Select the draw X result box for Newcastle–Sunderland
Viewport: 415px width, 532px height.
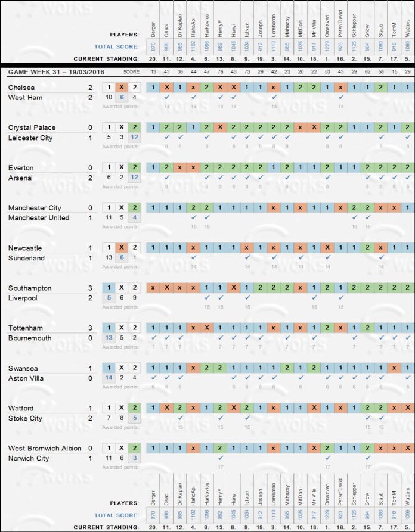[122, 247]
